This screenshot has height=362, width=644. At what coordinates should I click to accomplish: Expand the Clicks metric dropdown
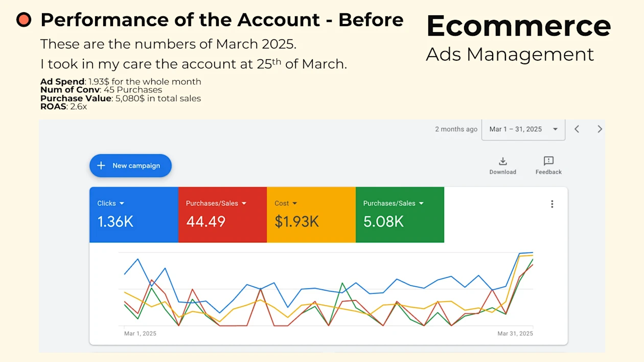point(122,203)
